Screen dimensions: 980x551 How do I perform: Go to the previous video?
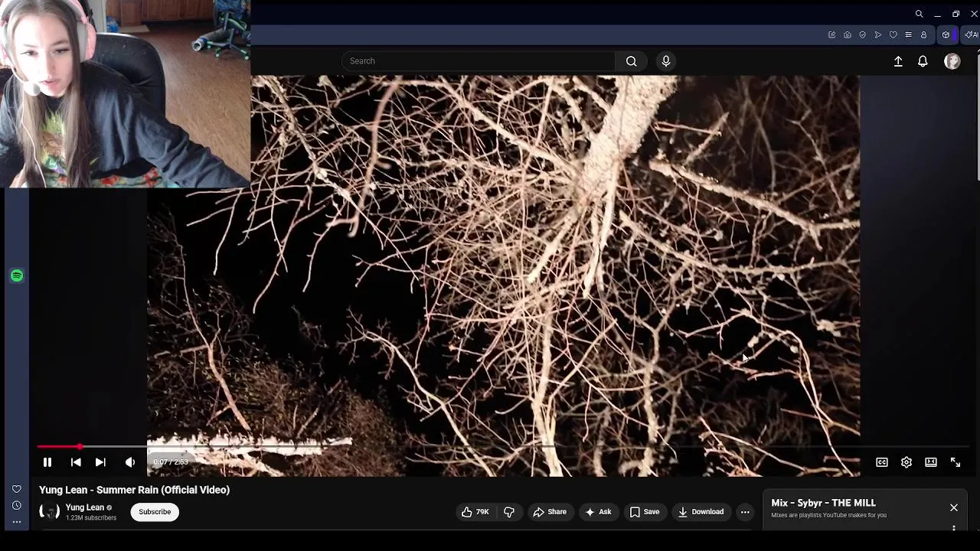76,462
